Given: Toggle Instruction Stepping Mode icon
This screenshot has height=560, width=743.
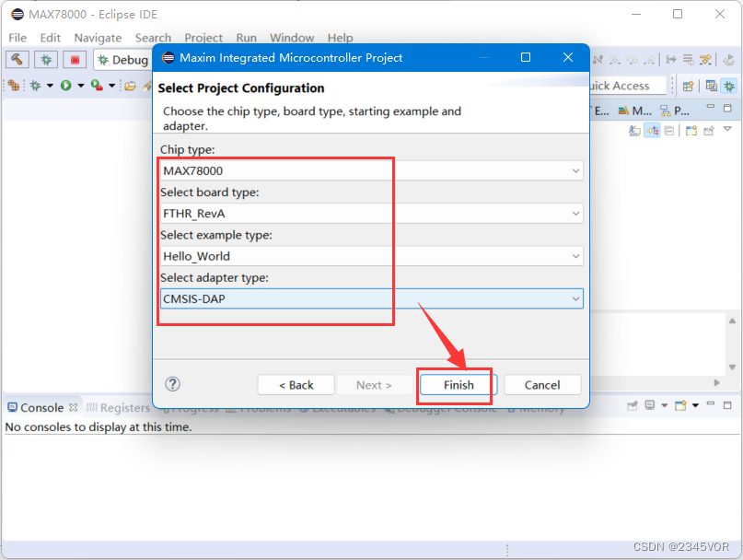Looking at the screenshot, I should point(671,60).
